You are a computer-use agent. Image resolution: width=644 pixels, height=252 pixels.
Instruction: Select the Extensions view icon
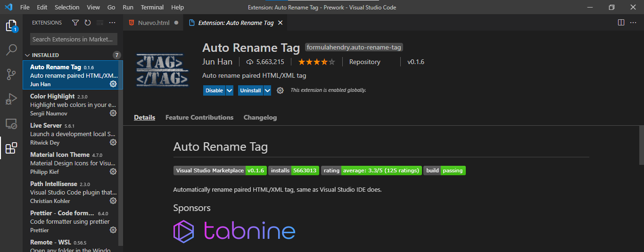click(x=11, y=148)
